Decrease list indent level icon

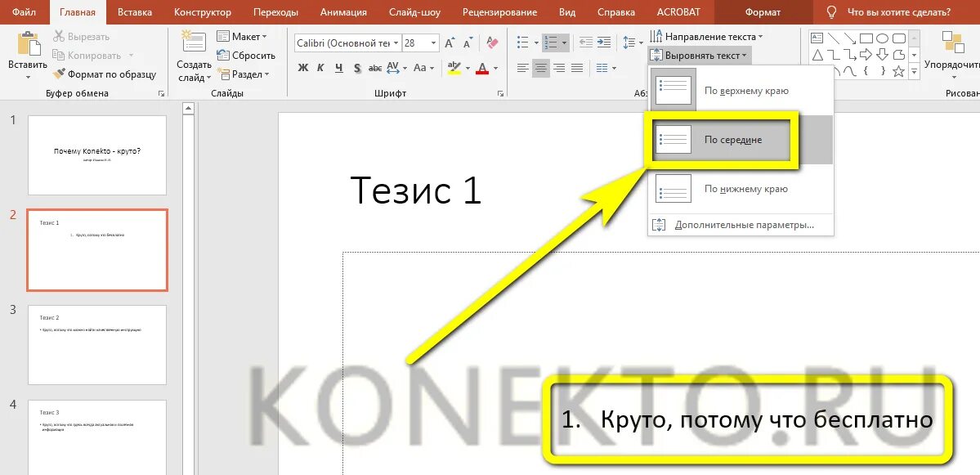pyautogui.click(x=585, y=43)
